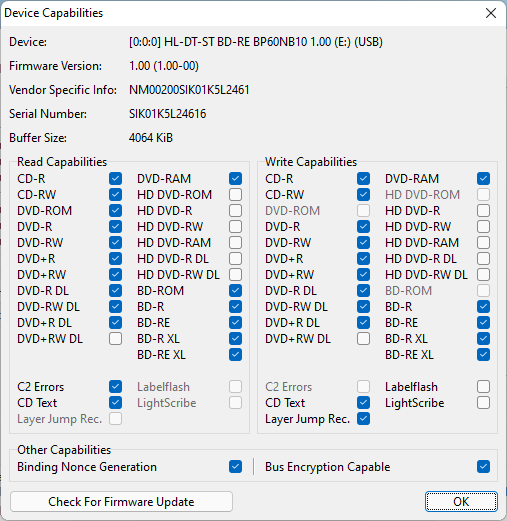Toggle the Write DVD-R DL checkbox
Screen dimensions: 507x521
click(363, 290)
